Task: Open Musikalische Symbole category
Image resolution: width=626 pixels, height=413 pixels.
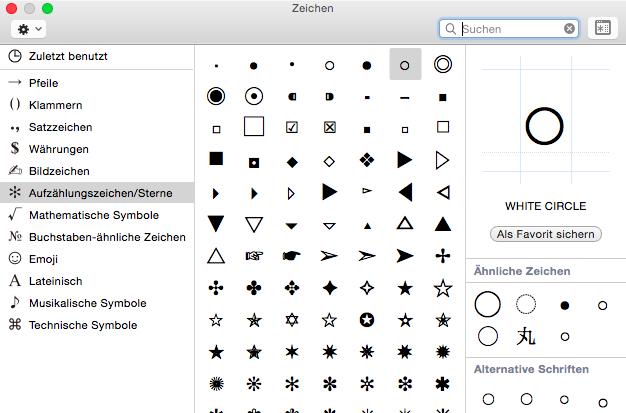Action: tap(97, 303)
